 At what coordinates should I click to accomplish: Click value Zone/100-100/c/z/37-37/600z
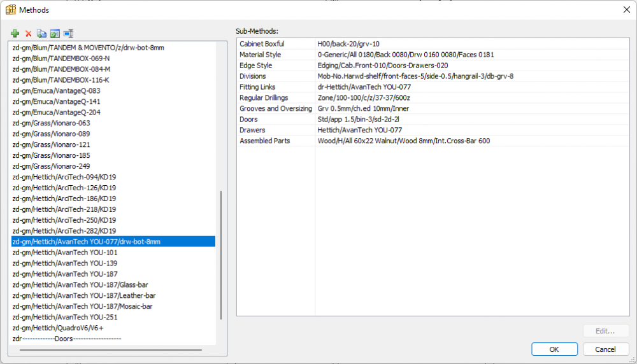click(x=364, y=98)
